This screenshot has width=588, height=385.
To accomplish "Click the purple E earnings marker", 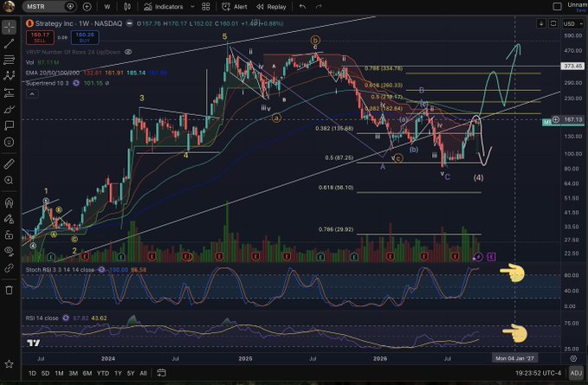I will (x=491, y=257).
